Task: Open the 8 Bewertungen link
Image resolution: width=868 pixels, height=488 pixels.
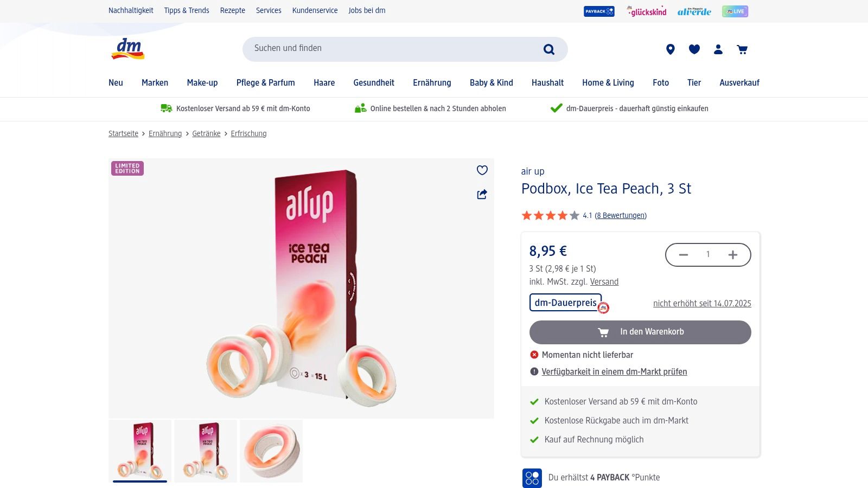Action: click(x=620, y=215)
